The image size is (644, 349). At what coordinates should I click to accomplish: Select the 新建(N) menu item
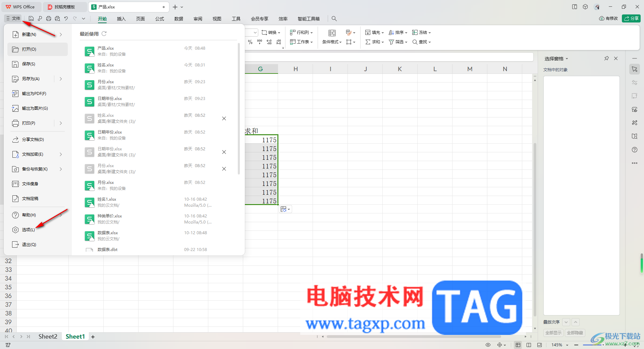point(37,35)
